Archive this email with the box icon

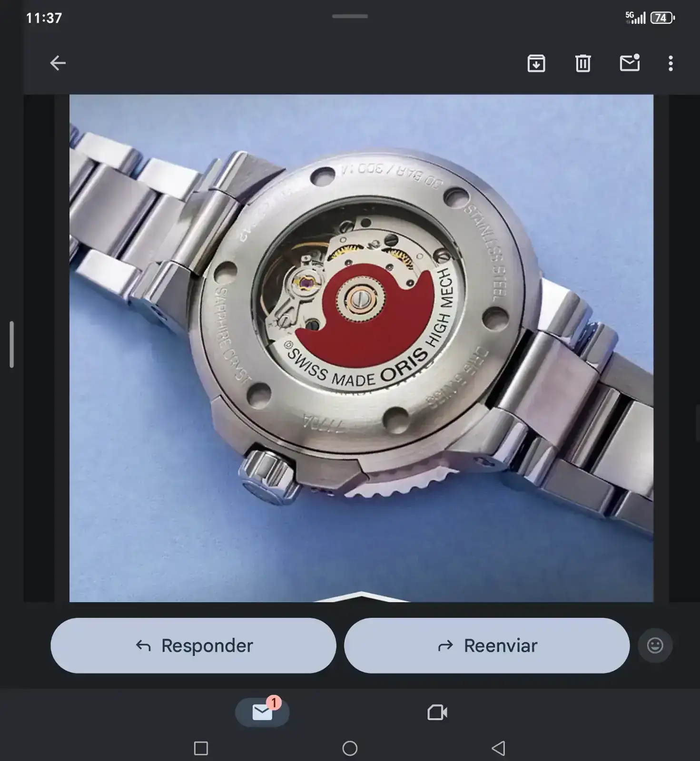536,63
